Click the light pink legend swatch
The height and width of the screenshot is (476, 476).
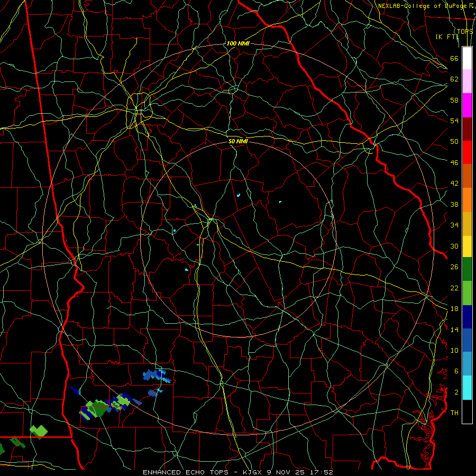point(467,81)
